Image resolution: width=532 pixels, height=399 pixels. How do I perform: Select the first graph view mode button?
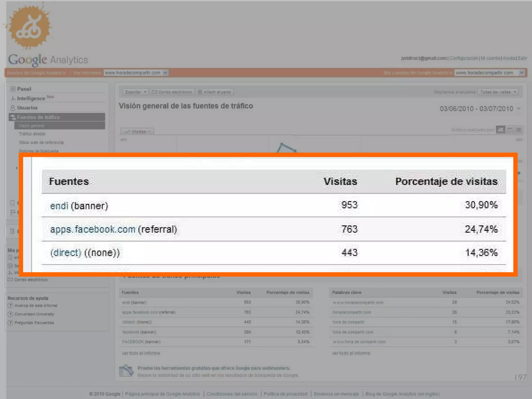(501, 129)
